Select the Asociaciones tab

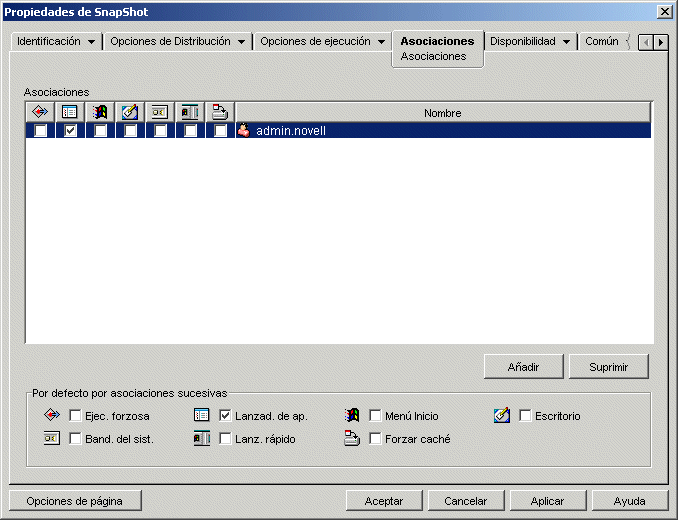click(437, 41)
